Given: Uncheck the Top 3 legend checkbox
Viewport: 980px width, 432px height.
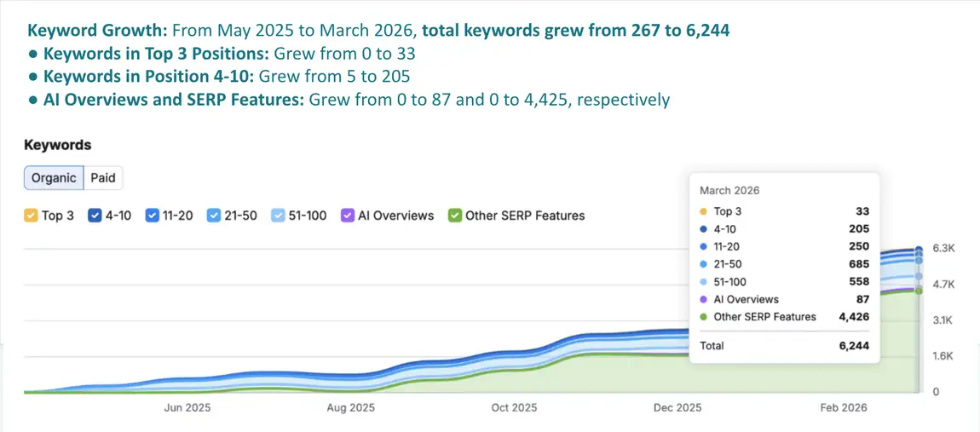Looking at the screenshot, I should 31,216.
